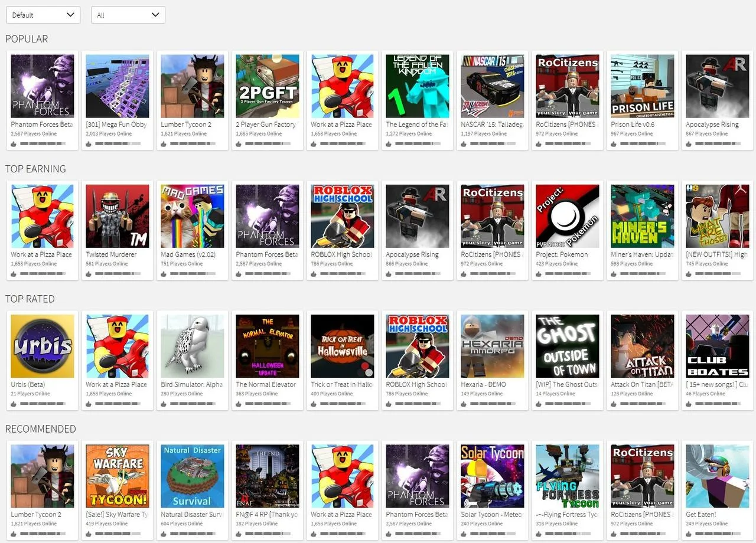Click thumbs-up icon under Hexaria - DEMO
The width and height of the screenshot is (756, 543).
pos(464,404)
